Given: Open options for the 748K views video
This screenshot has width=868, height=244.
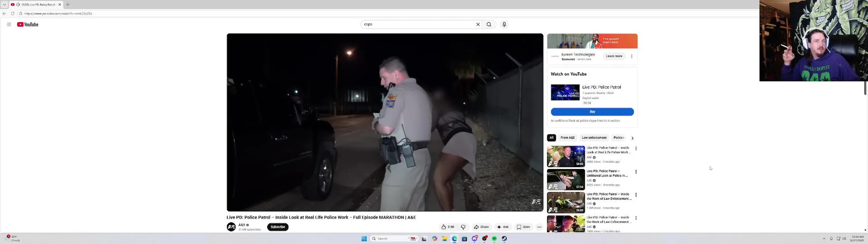Looking at the screenshot, I should (x=636, y=218).
